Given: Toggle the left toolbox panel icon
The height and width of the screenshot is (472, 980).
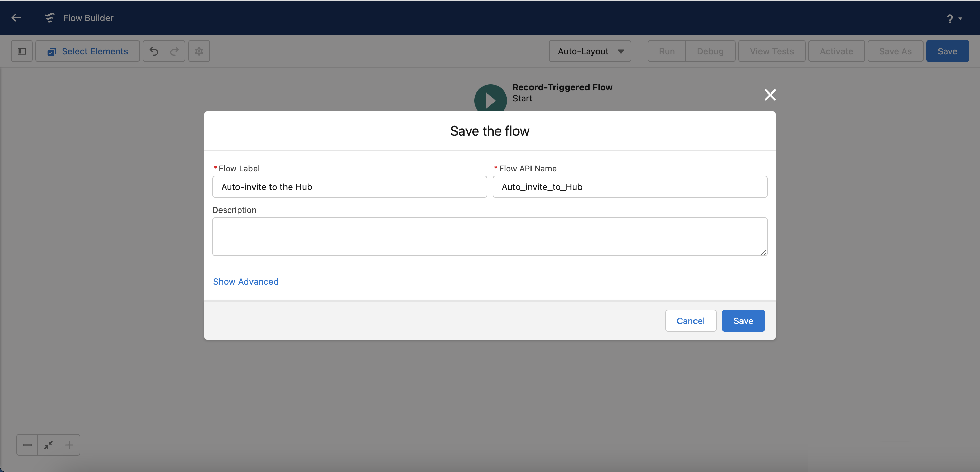Looking at the screenshot, I should click(x=22, y=51).
